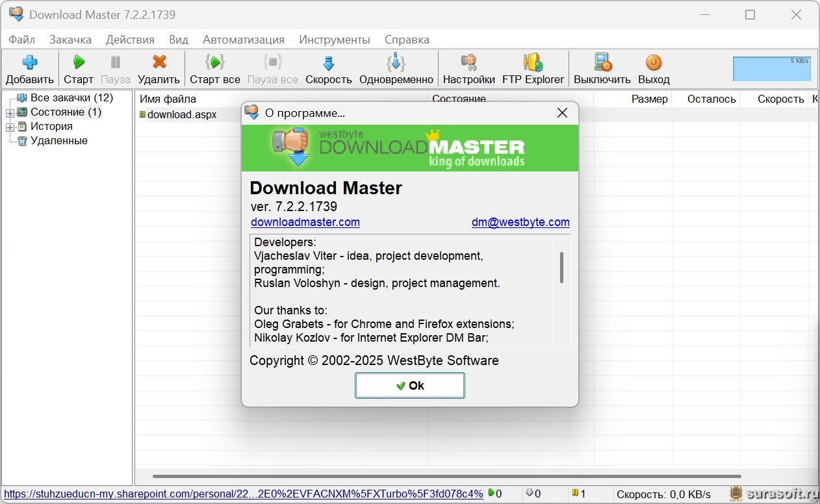Click the Выключить shutdown icon
This screenshot has height=504, width=820.
pos(602,63)
